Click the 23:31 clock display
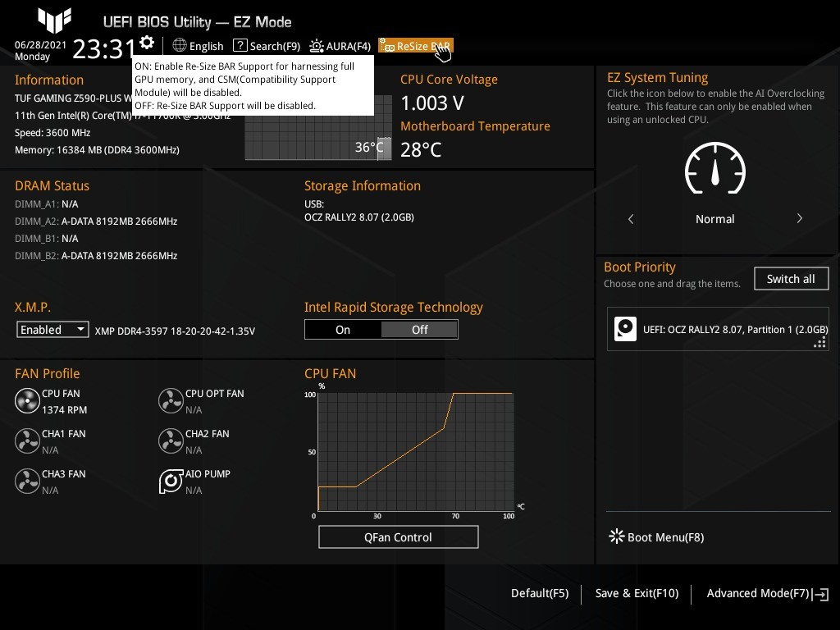 pyautogui.click(x=103, y=48)
